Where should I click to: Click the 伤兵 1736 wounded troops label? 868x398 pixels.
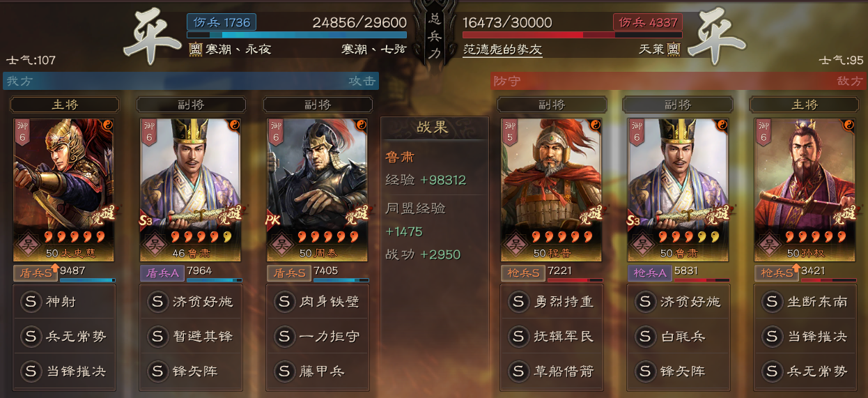222,22
